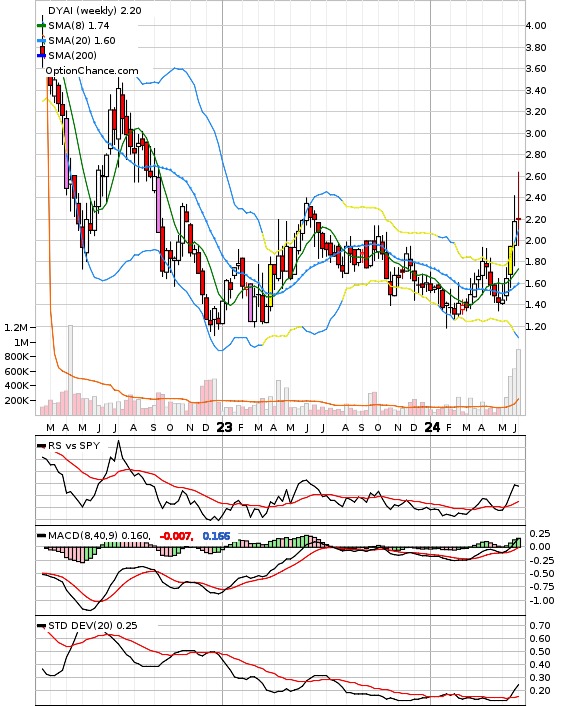The height and width of the screenshot is (706, 566).
Task: Click the red MACD value -0.007
Action: coord(177,536)
